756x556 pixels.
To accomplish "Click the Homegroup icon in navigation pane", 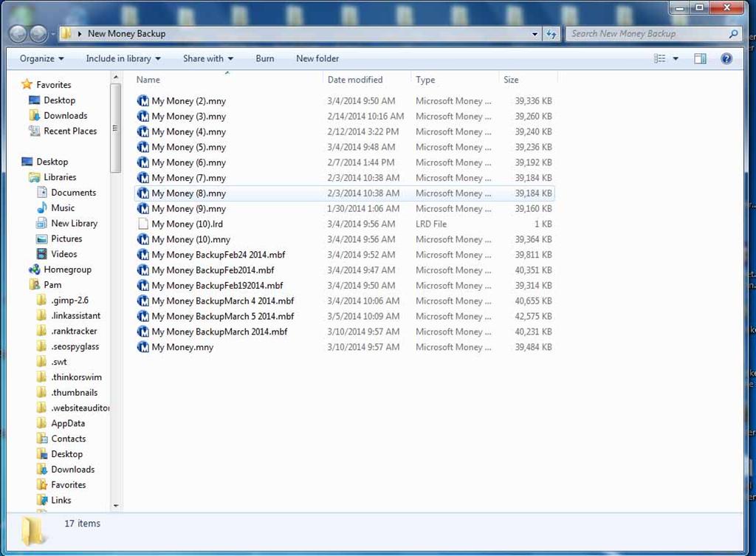I will pos(34,270).
